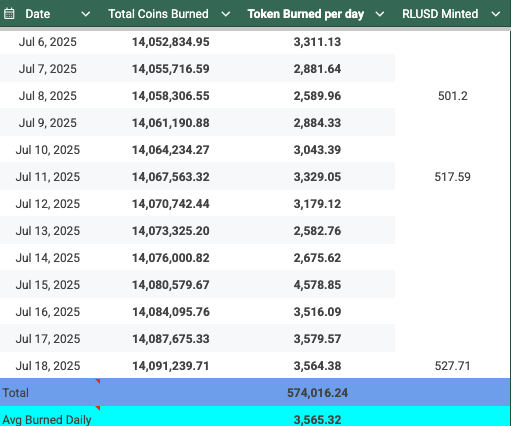This screenshot has width=511, height=426.
Task: Select the Jul 12, 2025 date cell
Action: point(48,204)
